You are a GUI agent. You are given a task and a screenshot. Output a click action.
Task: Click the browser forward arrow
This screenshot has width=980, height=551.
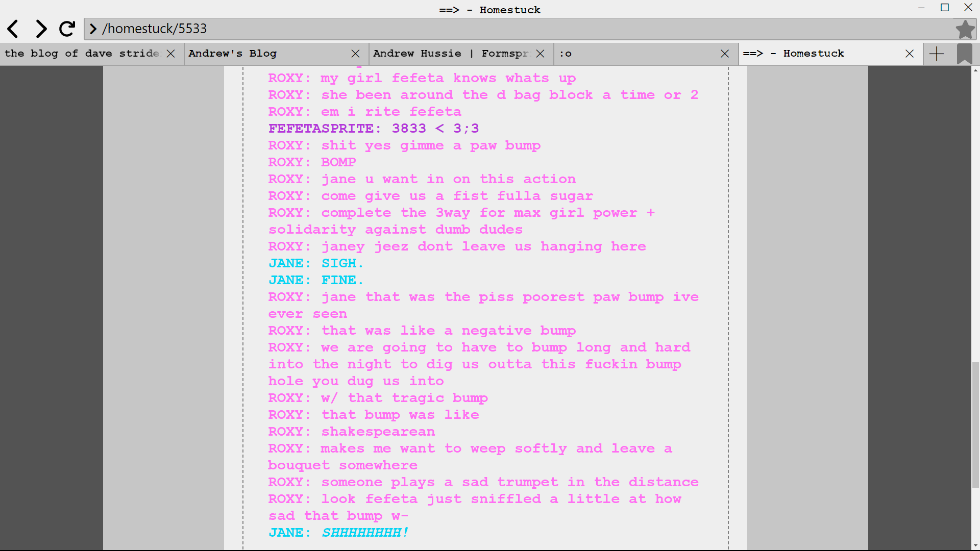41,29
